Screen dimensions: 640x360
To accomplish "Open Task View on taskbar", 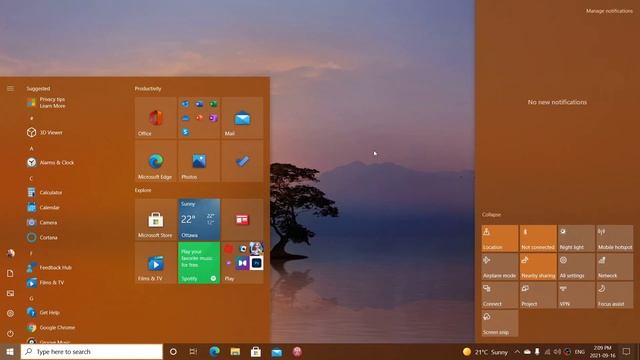I will click(193, 352).
